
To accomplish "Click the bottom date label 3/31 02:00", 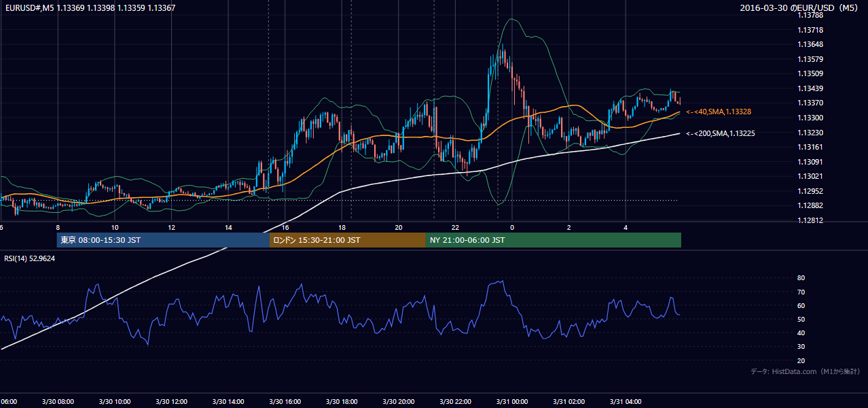I will 569,402.
